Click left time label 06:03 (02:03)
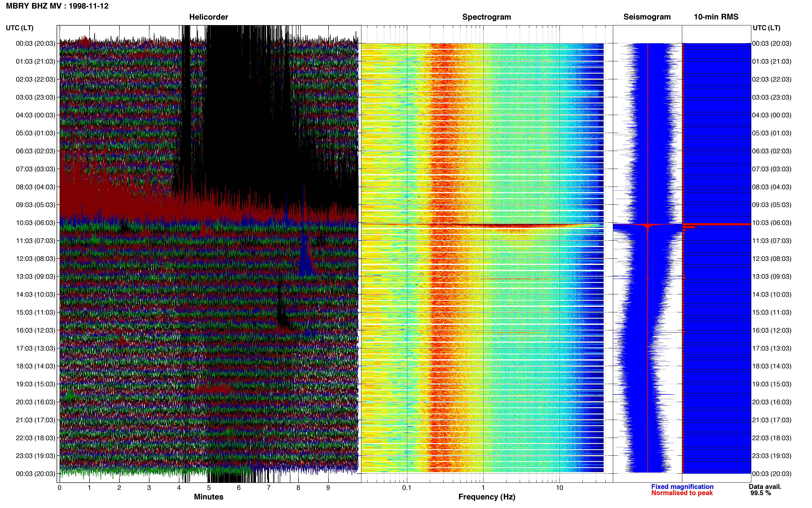The image size is (812, 508). click(x=36, y=151)
